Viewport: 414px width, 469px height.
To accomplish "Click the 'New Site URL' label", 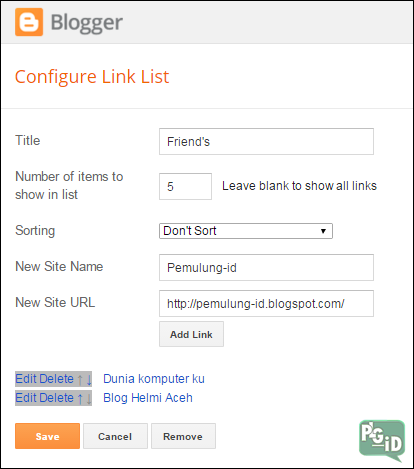I will pos(55,303).
